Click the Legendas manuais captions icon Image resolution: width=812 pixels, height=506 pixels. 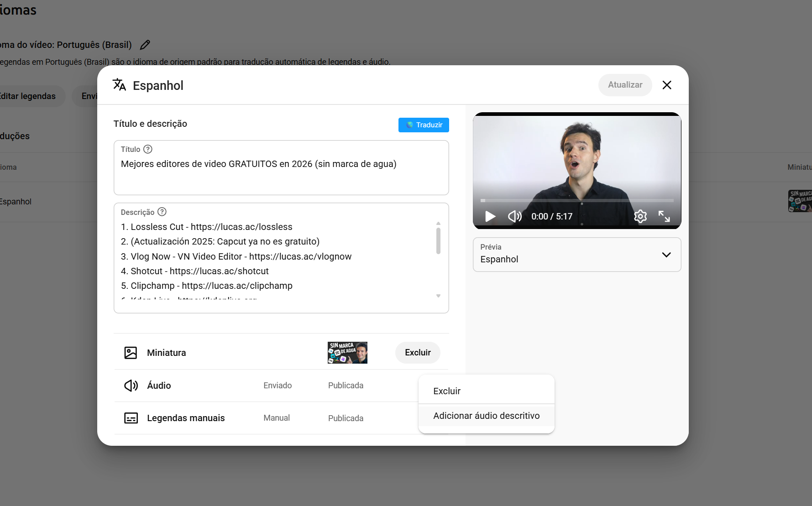[x=131, y=418]
